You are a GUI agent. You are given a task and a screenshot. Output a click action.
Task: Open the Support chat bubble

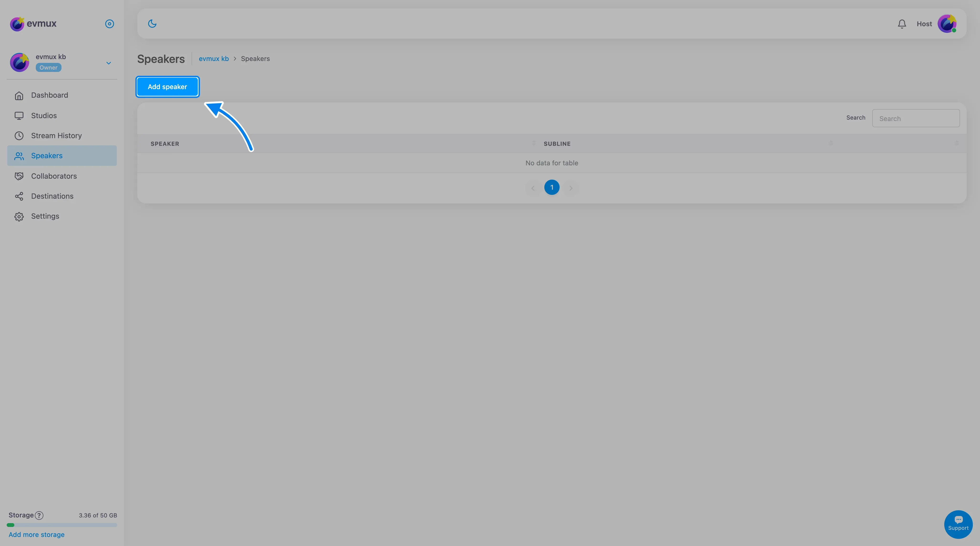pyautogui.click(x=958, y=524)
